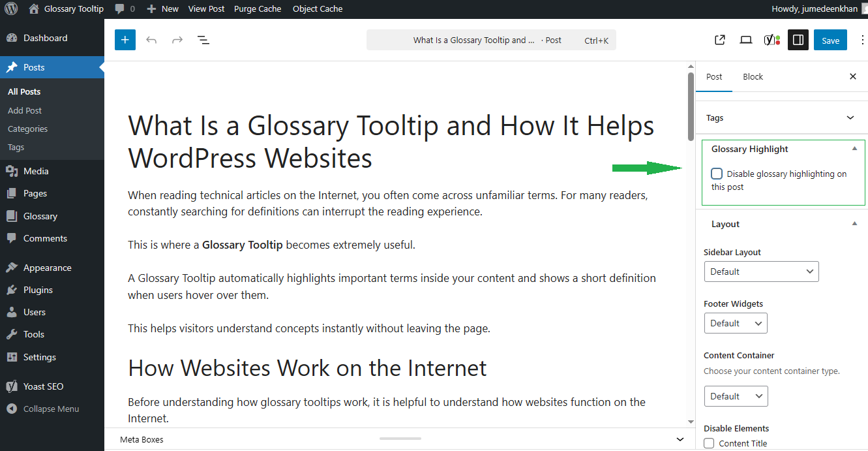Open the Document Overview list view icon
Viewport: 868px width, 451px height.
[203, 40]
